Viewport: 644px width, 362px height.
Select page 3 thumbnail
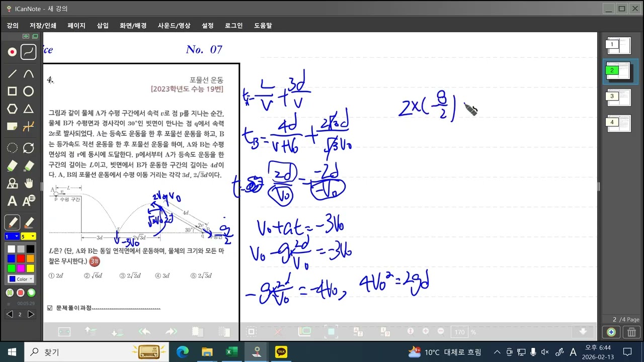pyautogui.click(x=619, y=97)
